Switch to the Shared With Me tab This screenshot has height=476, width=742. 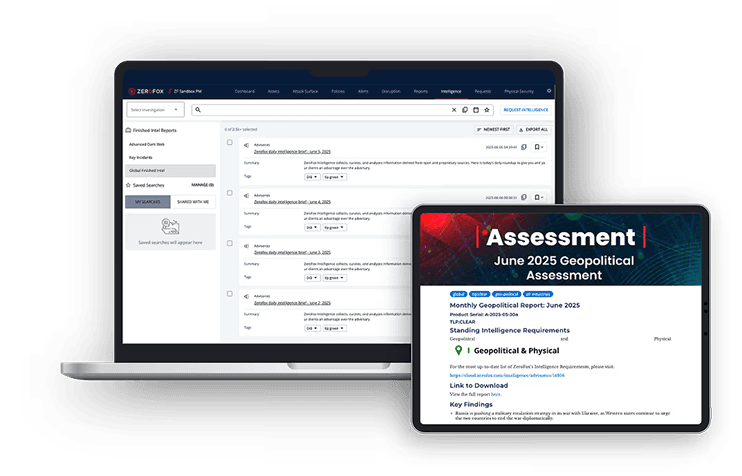tap(193, 202)
